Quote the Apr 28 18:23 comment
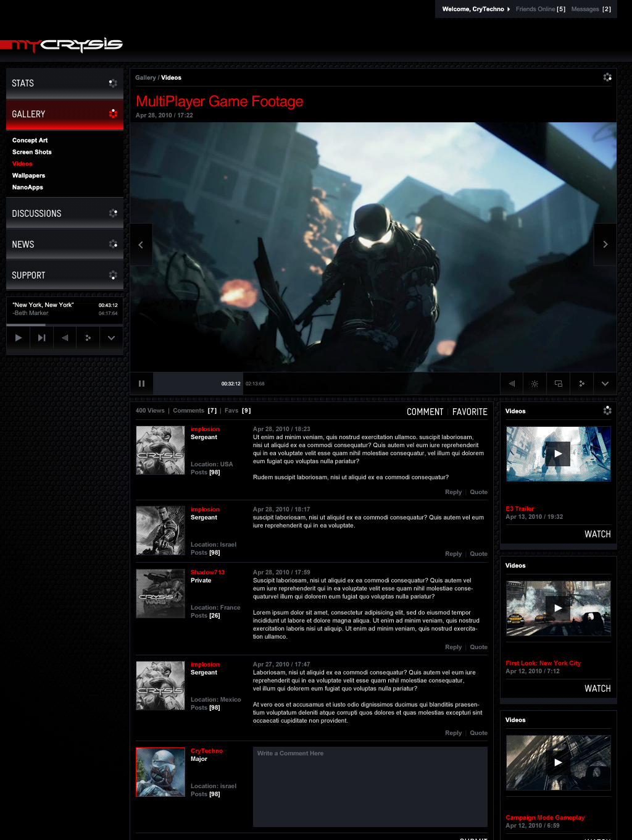632x840 pixels. click(x=479, y=492)
